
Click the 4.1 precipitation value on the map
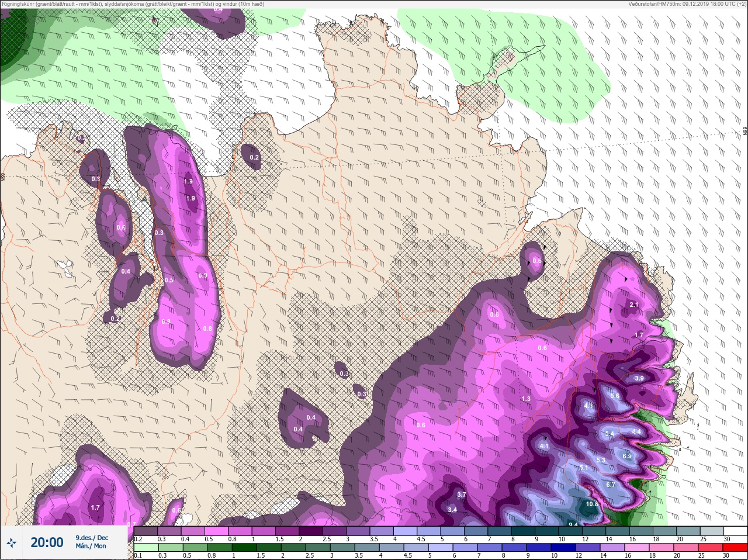pos(544,446)
